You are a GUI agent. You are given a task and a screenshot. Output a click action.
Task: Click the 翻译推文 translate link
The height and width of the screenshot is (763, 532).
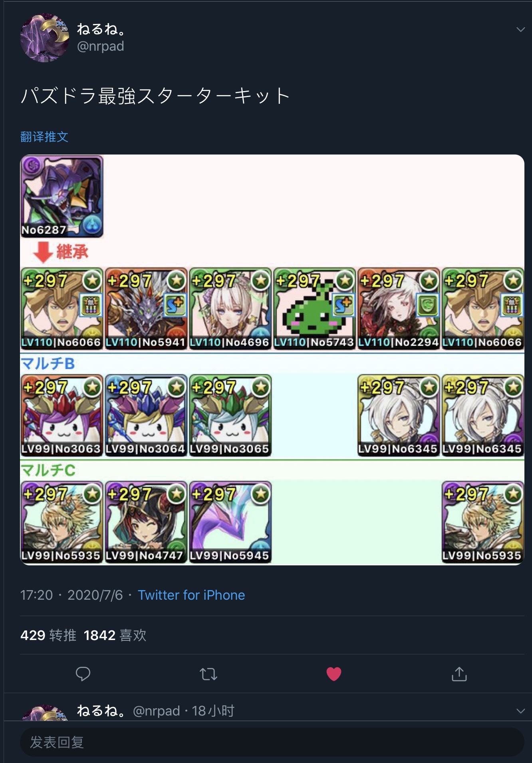44,137
